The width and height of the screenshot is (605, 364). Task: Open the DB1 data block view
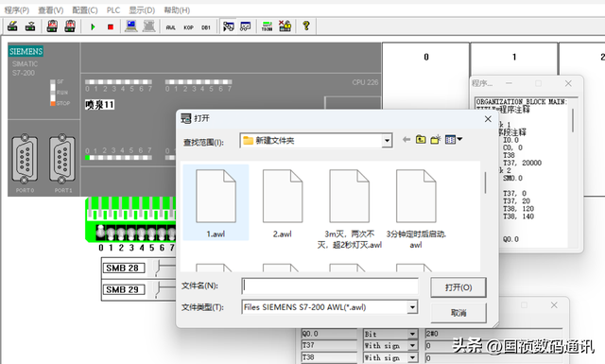point(206,27)
